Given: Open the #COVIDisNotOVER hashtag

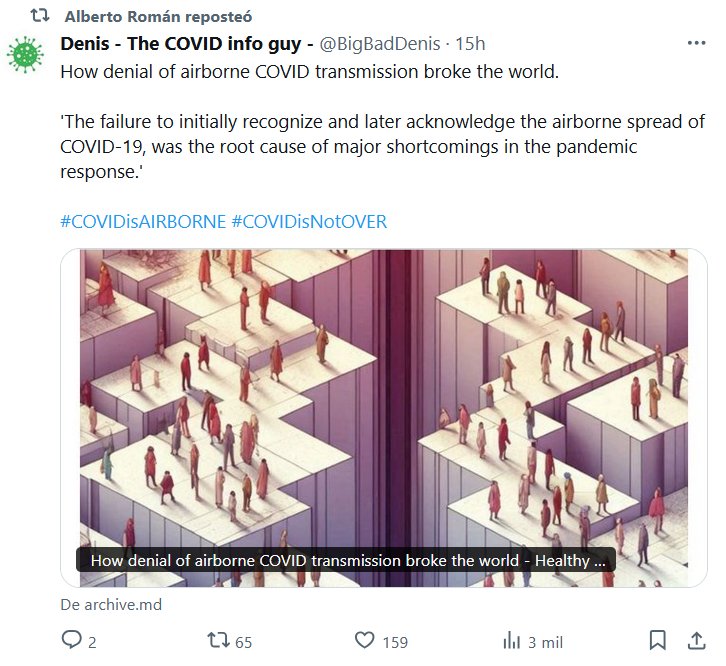Looking at the screenshot, I should coord(309,221).
